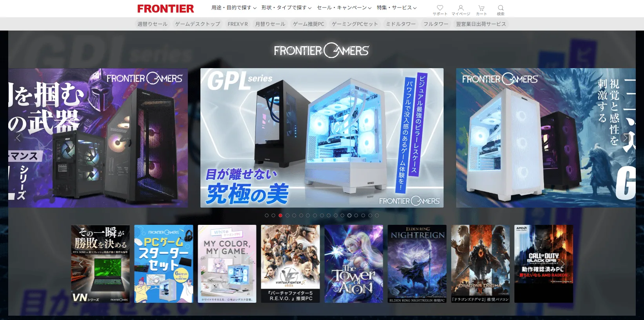Screen dimensions: 644x320
Task: Show next main banner slide arrow
Action: (626, 138)
